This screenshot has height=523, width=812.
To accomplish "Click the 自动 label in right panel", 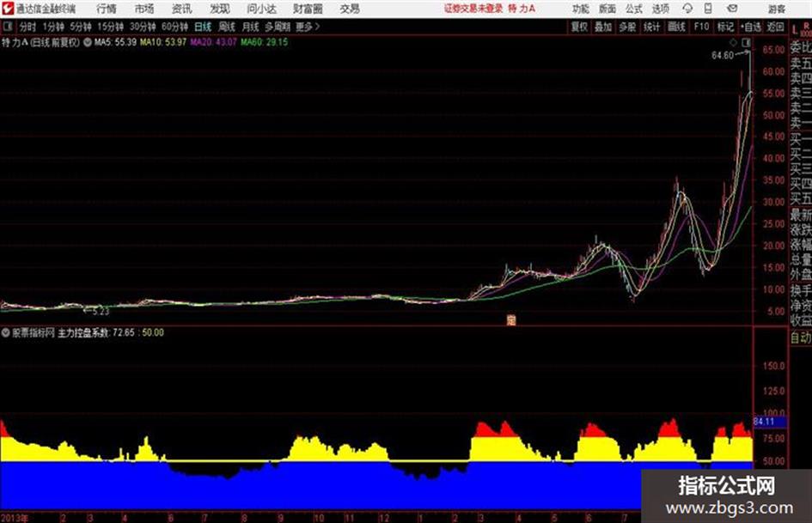I will (801, 338).
